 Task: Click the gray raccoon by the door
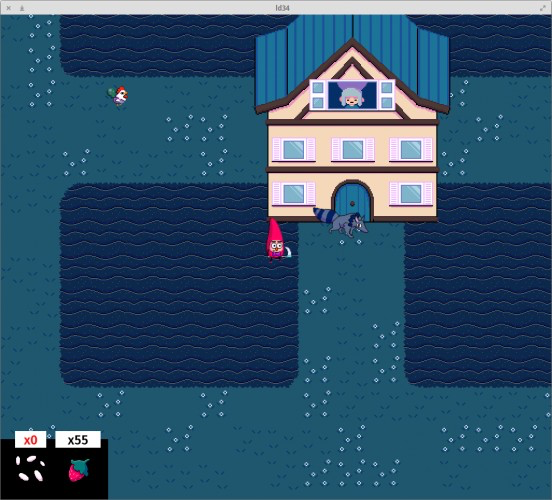point(341,222)
